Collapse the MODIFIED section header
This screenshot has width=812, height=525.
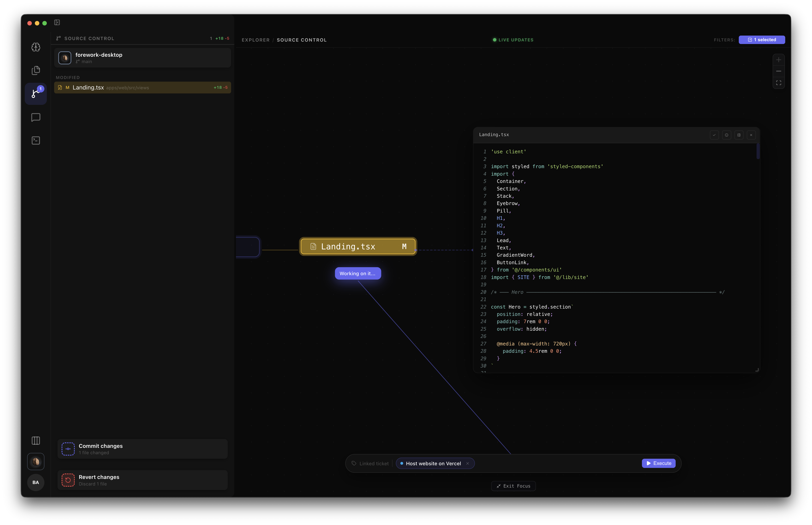click(68, 78)
